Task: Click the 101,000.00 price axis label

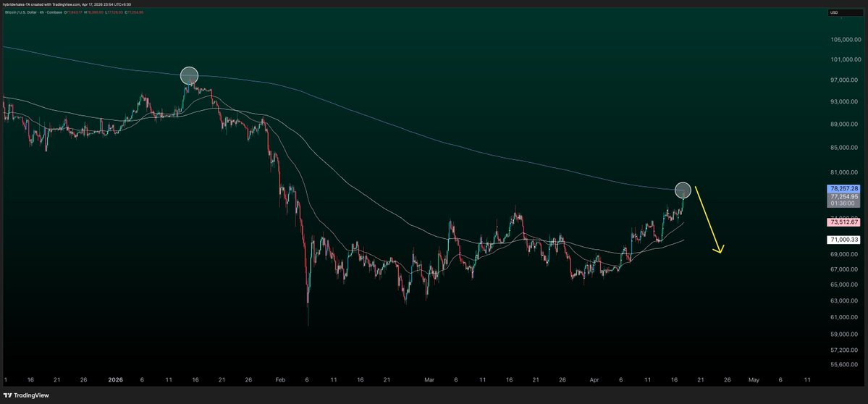Action: point(844,59)
